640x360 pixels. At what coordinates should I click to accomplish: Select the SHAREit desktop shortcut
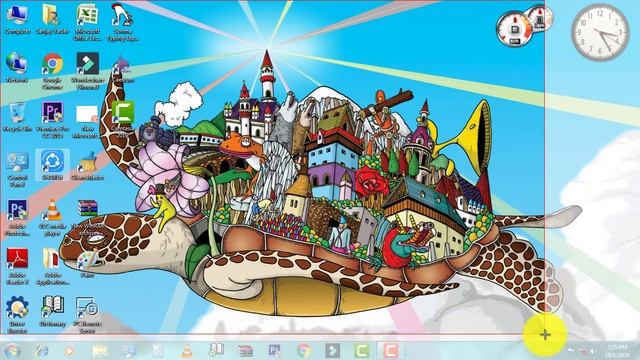click(x=52, y=165)
